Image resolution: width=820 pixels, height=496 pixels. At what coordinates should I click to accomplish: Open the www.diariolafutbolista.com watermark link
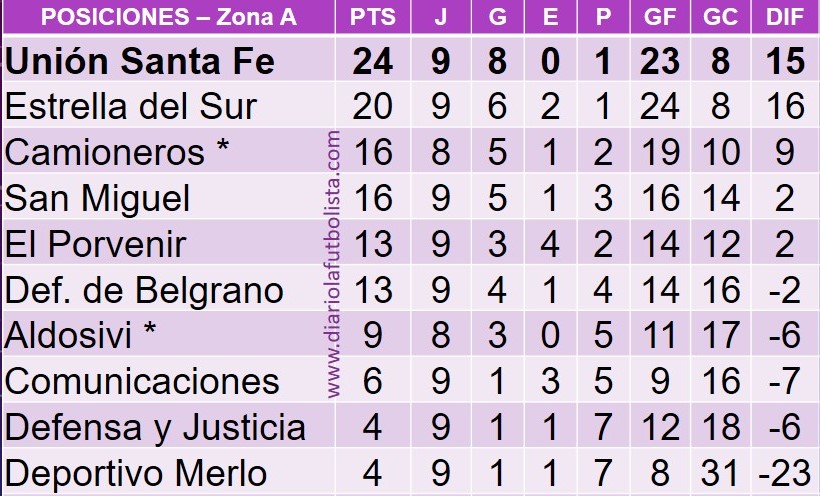(334, 264)
